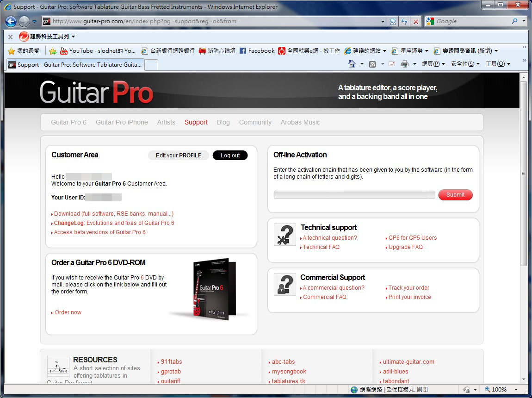Open the ultimate-guitar.com resource link
This screenshot has height=398, width=532.
408,362
